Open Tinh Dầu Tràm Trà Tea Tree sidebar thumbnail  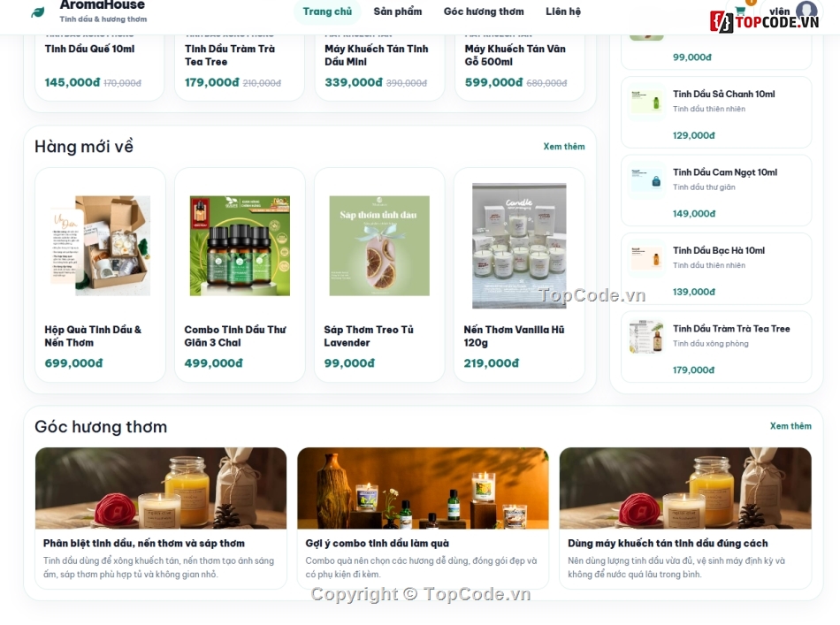point(646,336)
